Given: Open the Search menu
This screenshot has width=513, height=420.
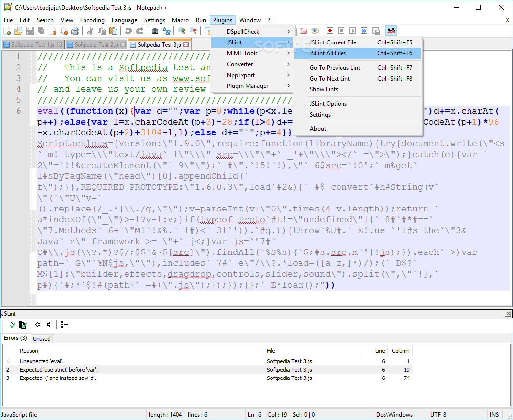Looking at the screenshot, I should (x=45, y=20).
